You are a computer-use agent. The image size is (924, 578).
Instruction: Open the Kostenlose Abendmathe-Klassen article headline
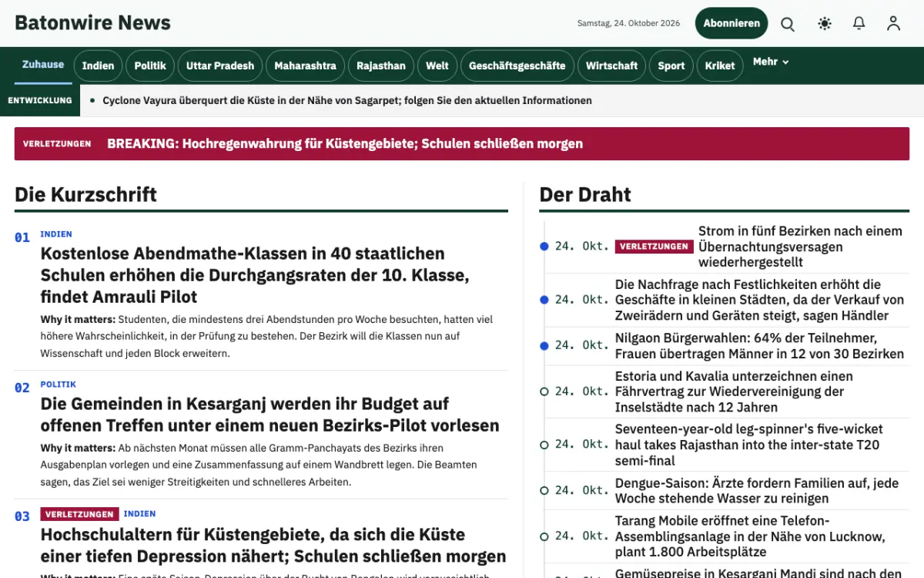click(255, 275)
